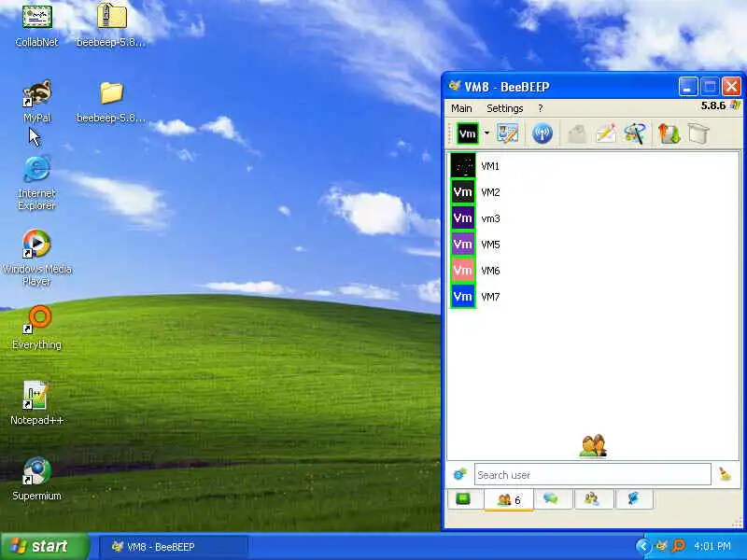
Task: Click the violet VM5 avatar
Action: (x=462, y=245)
